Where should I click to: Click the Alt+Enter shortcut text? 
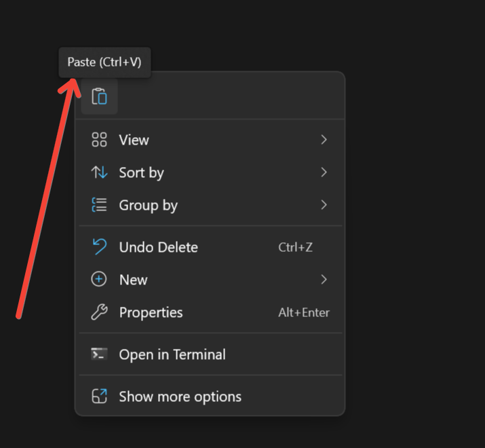[304, 312]
